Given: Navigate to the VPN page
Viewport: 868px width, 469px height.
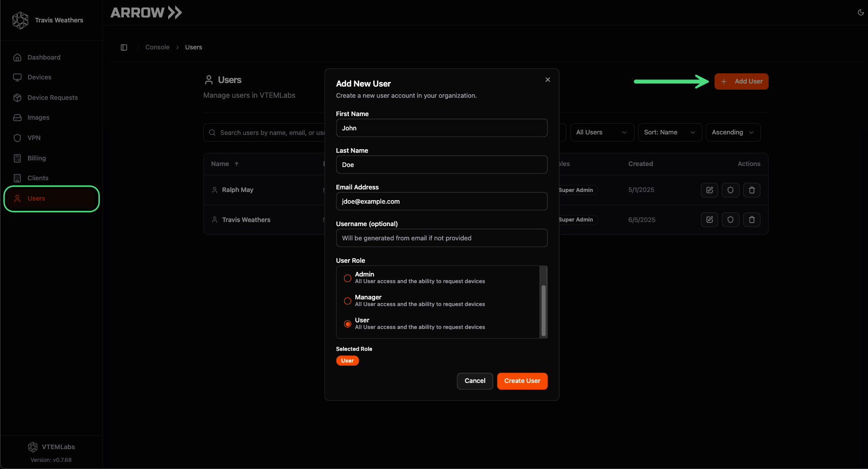Looking at the screenshot, I should tap(34, 137).
